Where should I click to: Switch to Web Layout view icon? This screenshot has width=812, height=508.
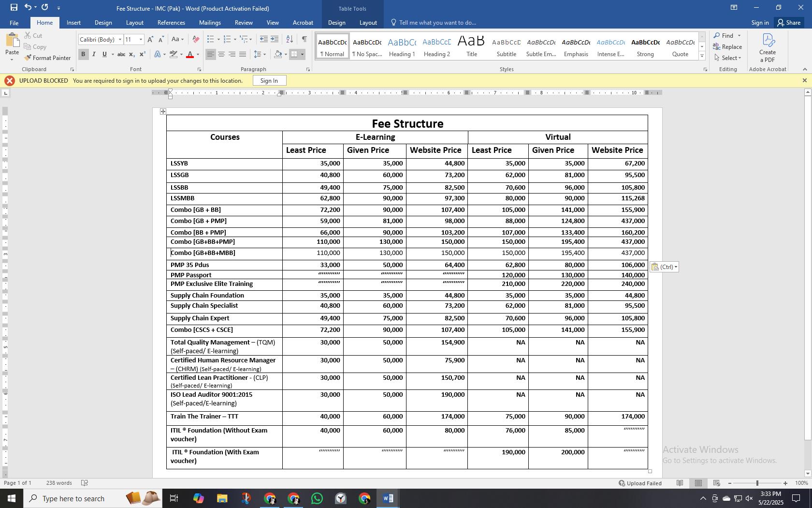coord(716,483)
